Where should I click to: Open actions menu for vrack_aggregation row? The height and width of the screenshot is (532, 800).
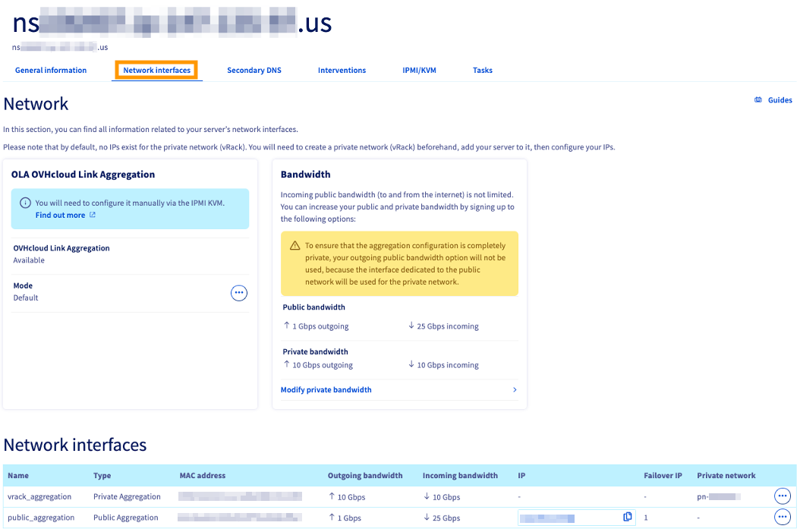pos(782,496)
